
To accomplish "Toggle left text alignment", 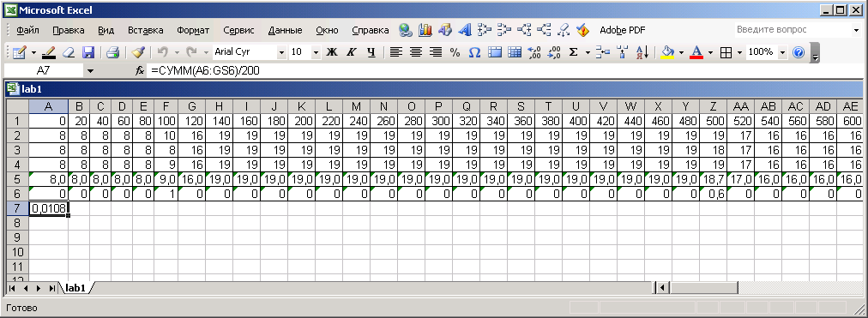I will pyautogui.click(x=395, y=52).
